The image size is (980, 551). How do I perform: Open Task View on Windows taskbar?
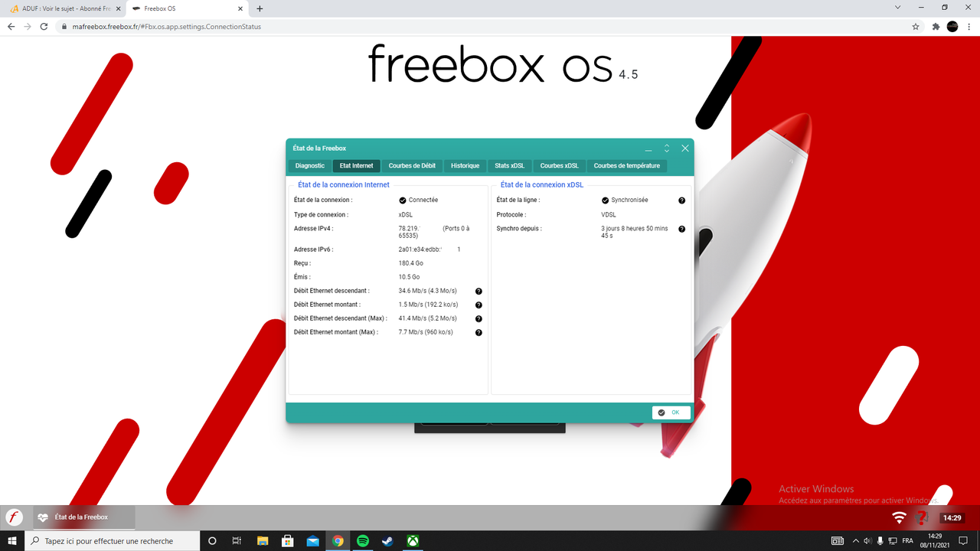(x=237, y=541)
